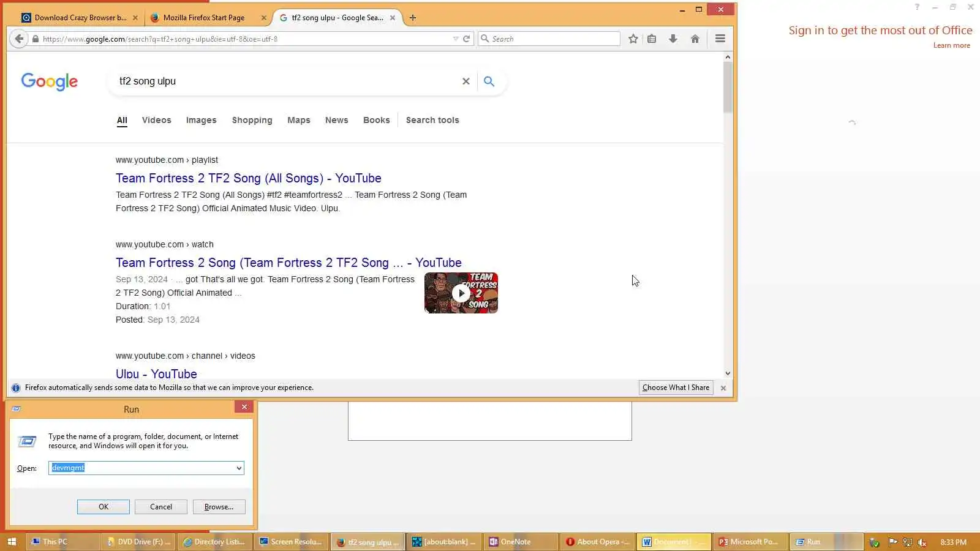Focus the Firefox toolbar Search field
The height and width of the screenshot is (551, 980).
(x=549, y=39)
